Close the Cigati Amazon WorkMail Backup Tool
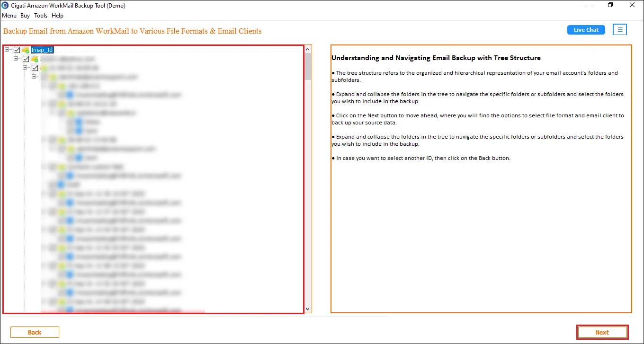 [633, 5]
